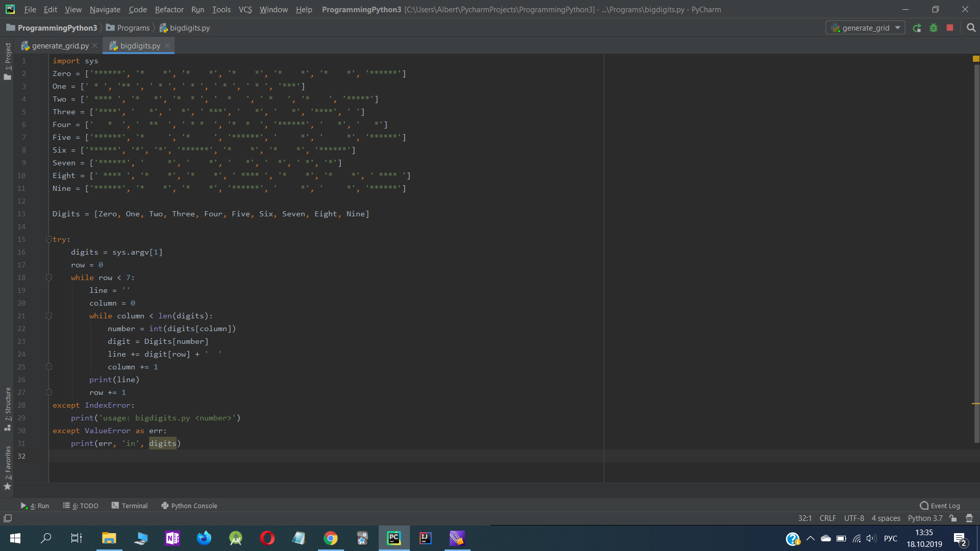Open the Project tool window
This screenshot has width=980, height=551.
(7, 61)
